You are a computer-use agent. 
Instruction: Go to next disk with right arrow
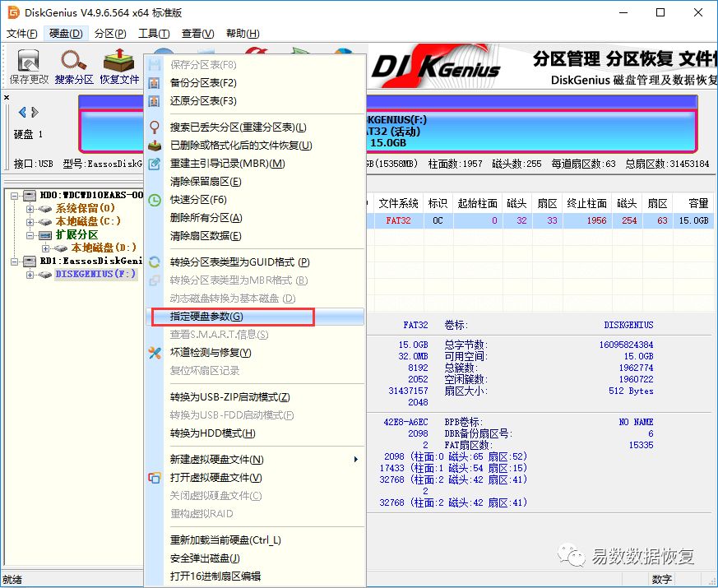[35, 112]
